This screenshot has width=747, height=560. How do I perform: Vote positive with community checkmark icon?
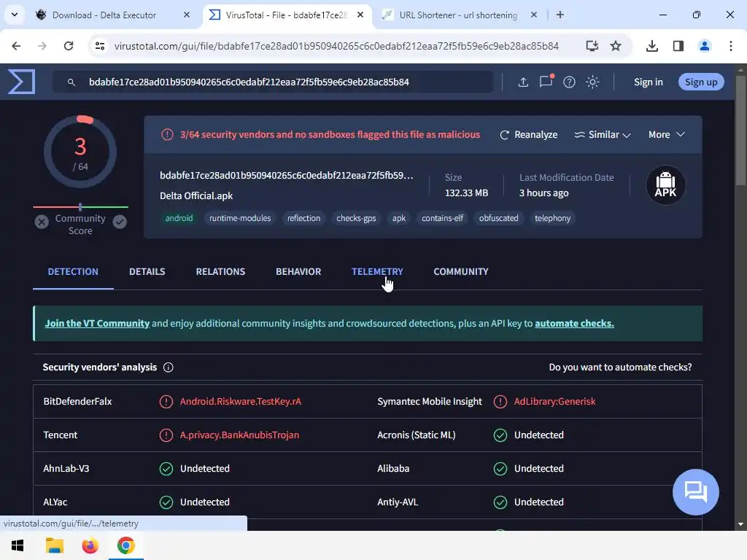point(120,222)
